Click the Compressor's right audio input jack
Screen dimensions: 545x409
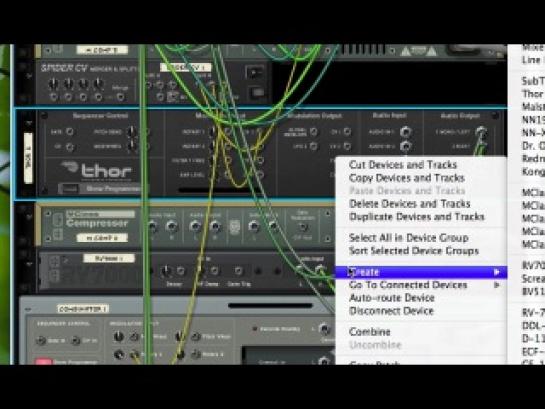click(171, 227)
